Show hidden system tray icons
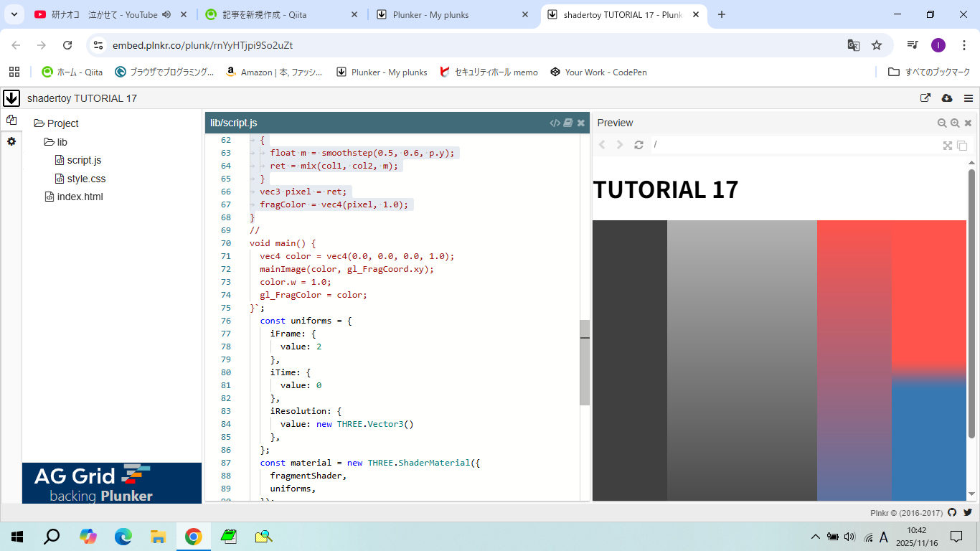 (815, 536)
